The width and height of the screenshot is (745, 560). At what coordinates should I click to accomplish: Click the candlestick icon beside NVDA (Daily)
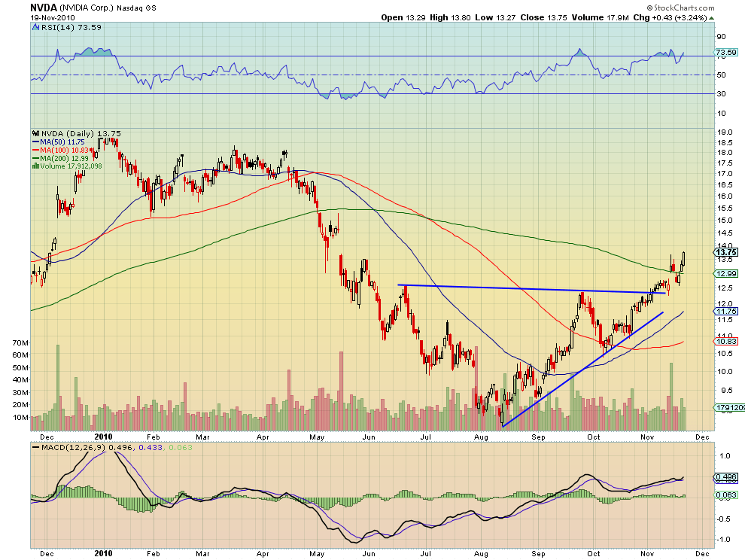click(35, 134)
